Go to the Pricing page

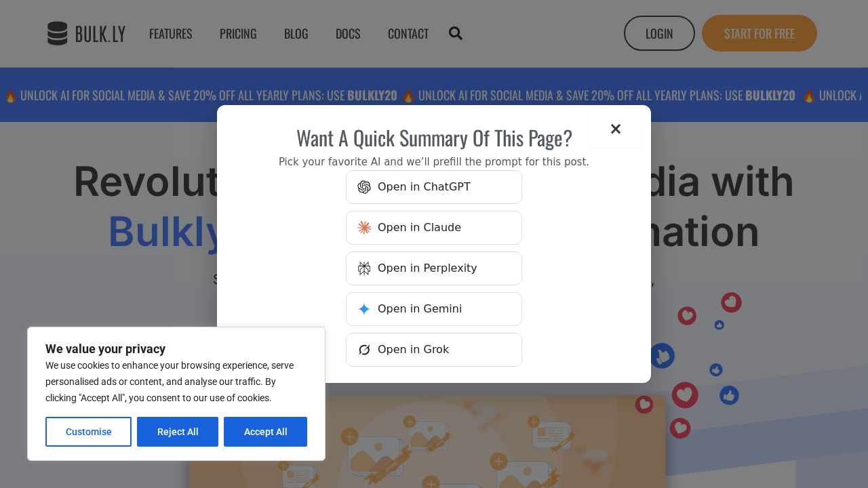coord(238,33)
